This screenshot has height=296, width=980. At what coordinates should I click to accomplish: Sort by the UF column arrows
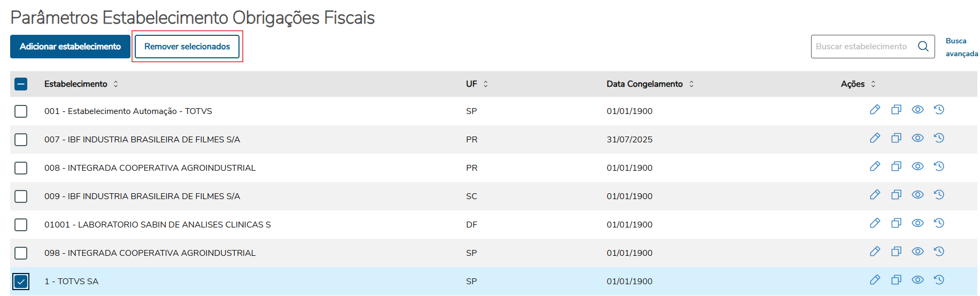(485, 84)
